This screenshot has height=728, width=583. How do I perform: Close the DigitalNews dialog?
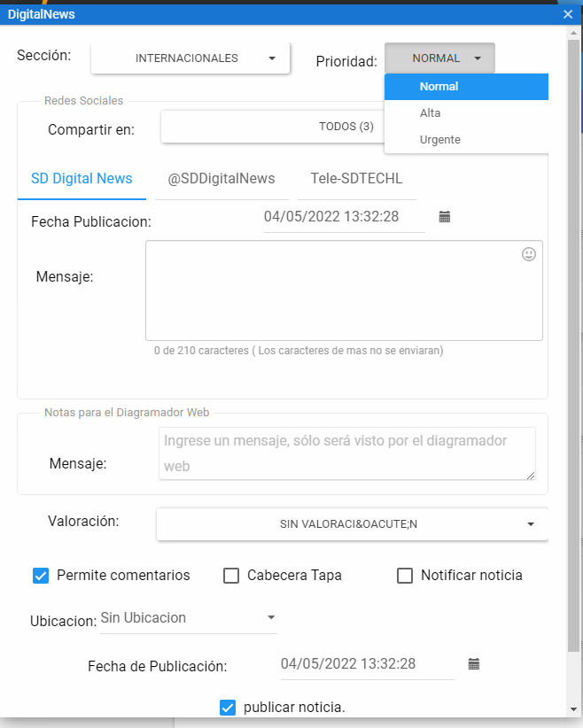point(568,14)
